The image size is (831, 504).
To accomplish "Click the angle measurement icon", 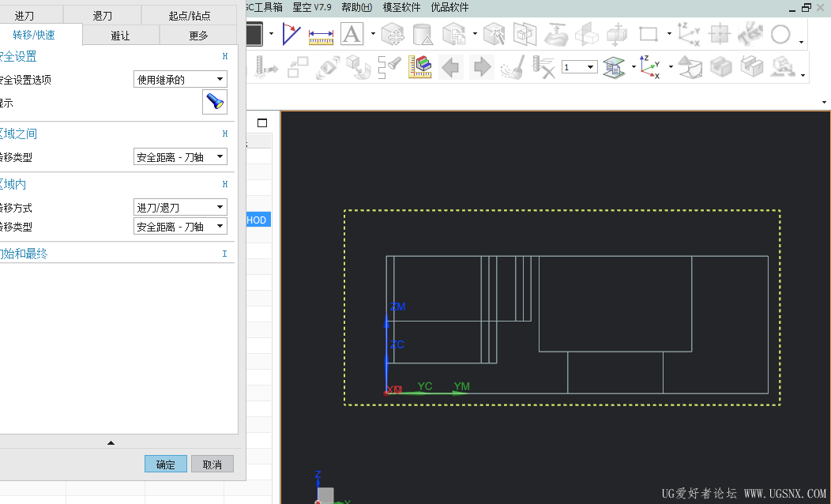I will tap(292, 35).
